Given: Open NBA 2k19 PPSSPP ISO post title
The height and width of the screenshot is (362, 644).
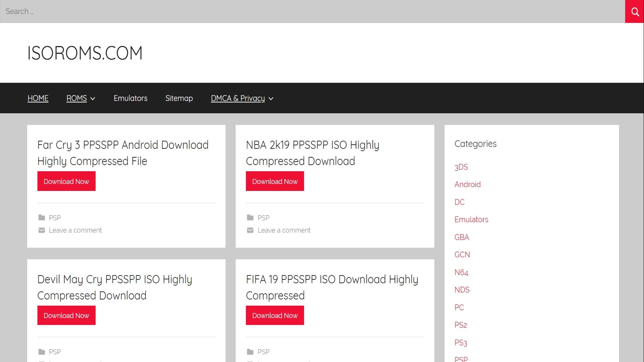Looking at the screenshot, I should click(313, 153).
